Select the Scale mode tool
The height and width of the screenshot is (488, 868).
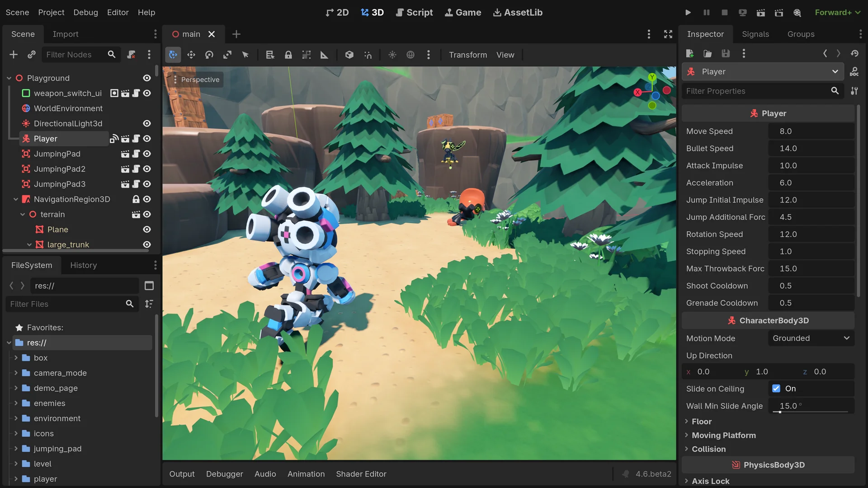[227, 55]
